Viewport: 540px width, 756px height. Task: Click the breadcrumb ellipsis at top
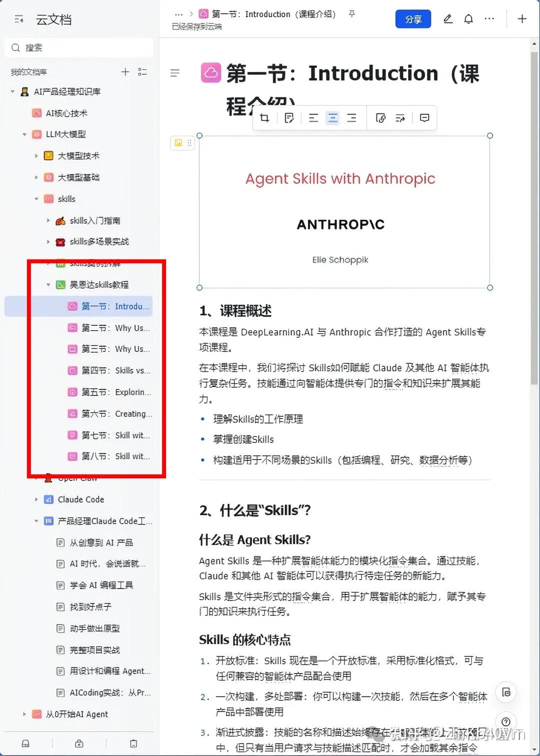point(178,15)
